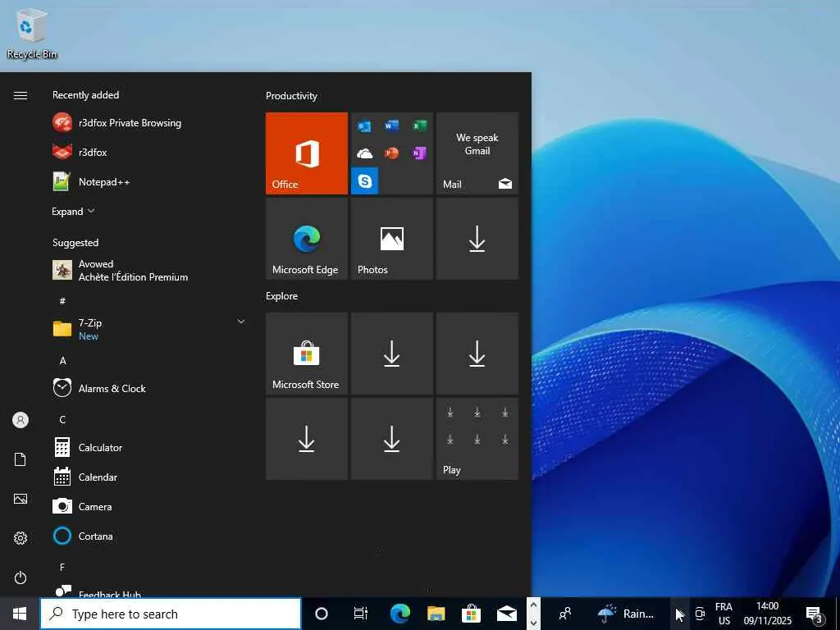The width and height of the screenshot is (840, 630).
Task: Open Microsoft Store from the taskbar
Action: tap(471, 614)
